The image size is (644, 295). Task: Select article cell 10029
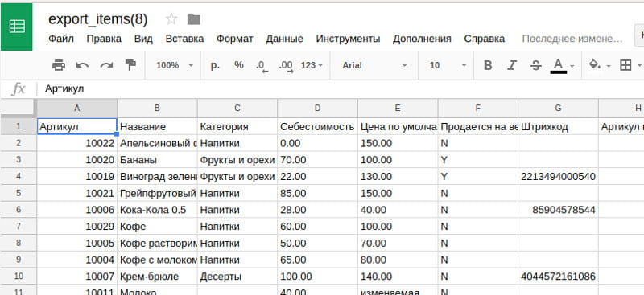tap(76, 226)
